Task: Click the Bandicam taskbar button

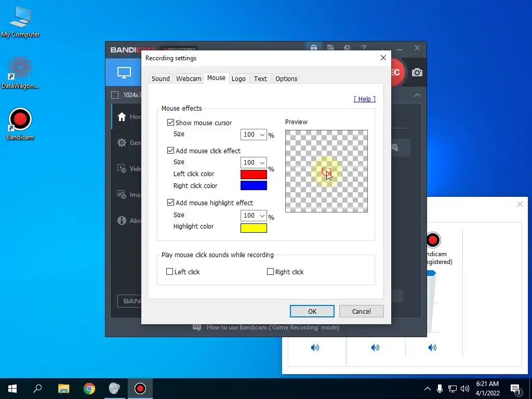Action: click(x=140, y=389)
